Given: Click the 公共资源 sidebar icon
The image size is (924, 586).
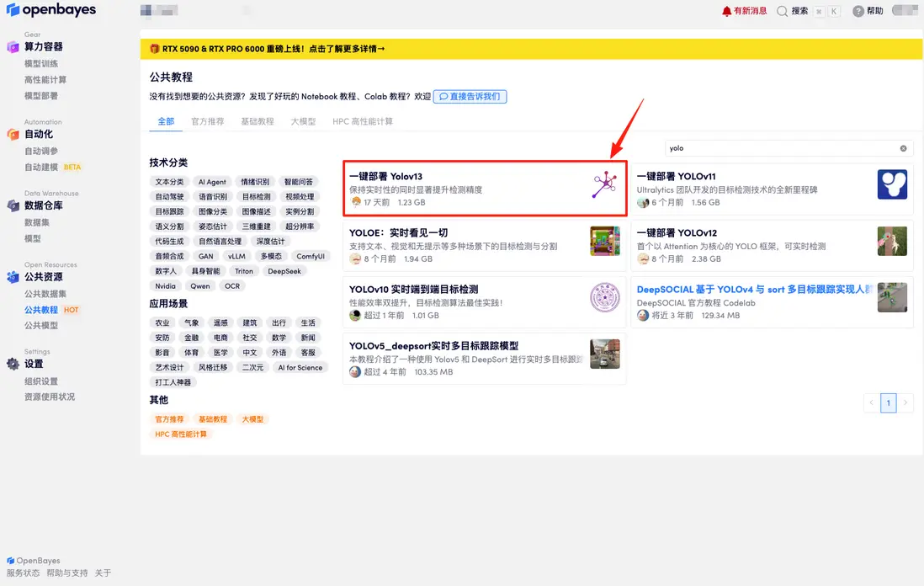Looking at the screenshot, I should coord(13,277).
